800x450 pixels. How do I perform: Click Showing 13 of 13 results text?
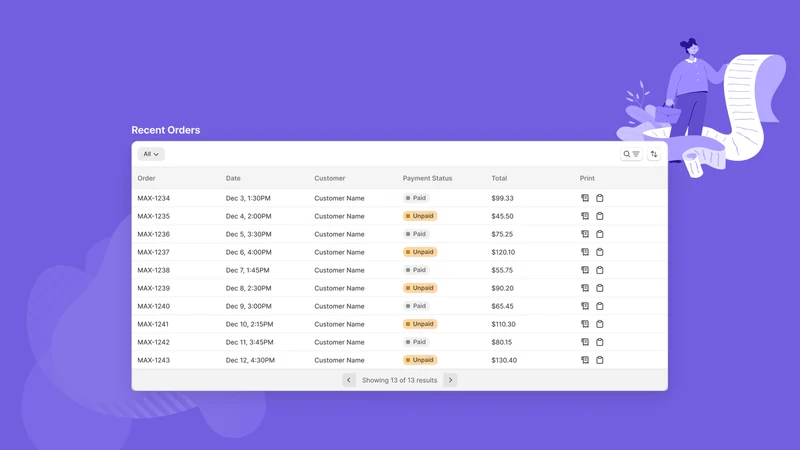[399, 380]
